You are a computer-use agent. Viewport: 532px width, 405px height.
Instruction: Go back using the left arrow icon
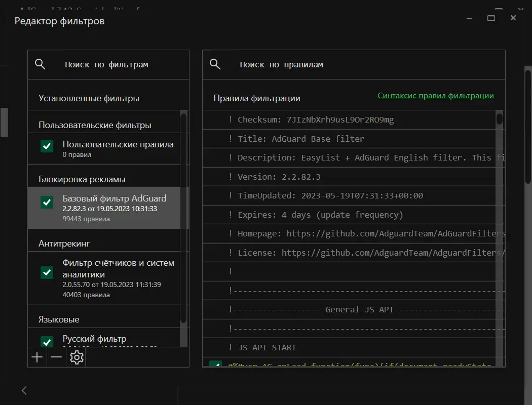24,390
